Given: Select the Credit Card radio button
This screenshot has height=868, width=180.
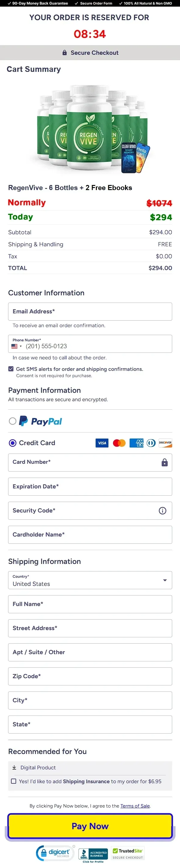Looking at the screenshot, I should pyautogui.click(x=12, y=443).
